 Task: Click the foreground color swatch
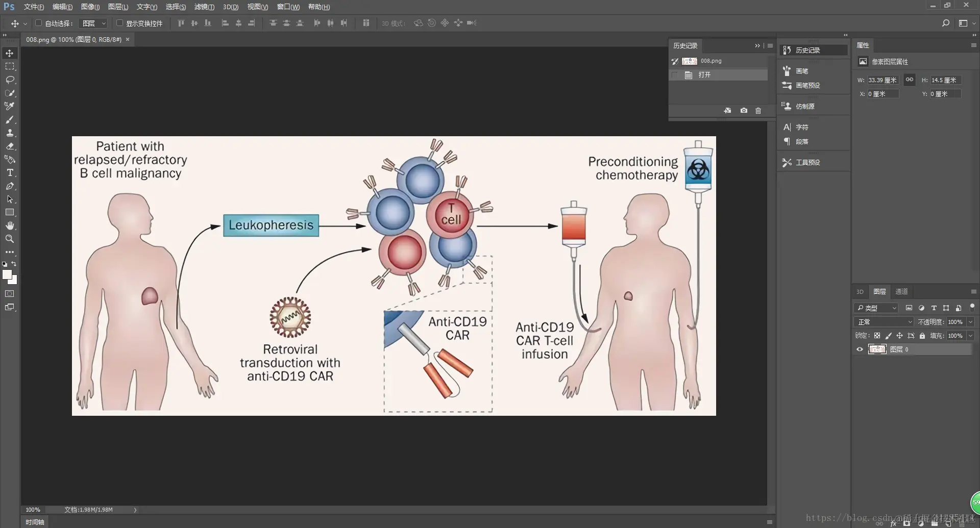[x=7, y=275]
